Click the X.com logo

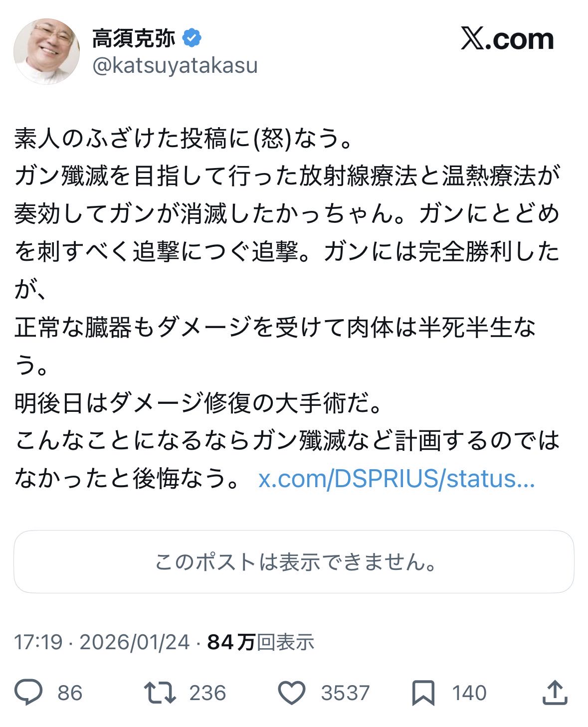[507, 39]
